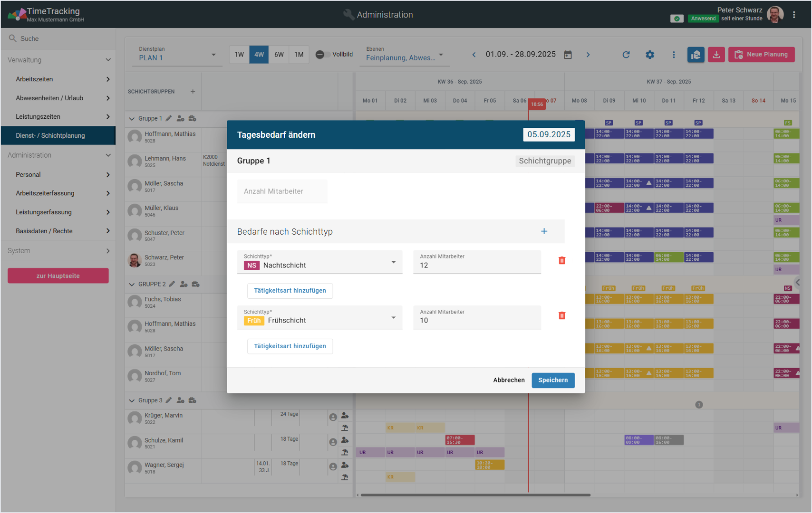
Task: Go to next date range arrow
Action: pos(588,55)
